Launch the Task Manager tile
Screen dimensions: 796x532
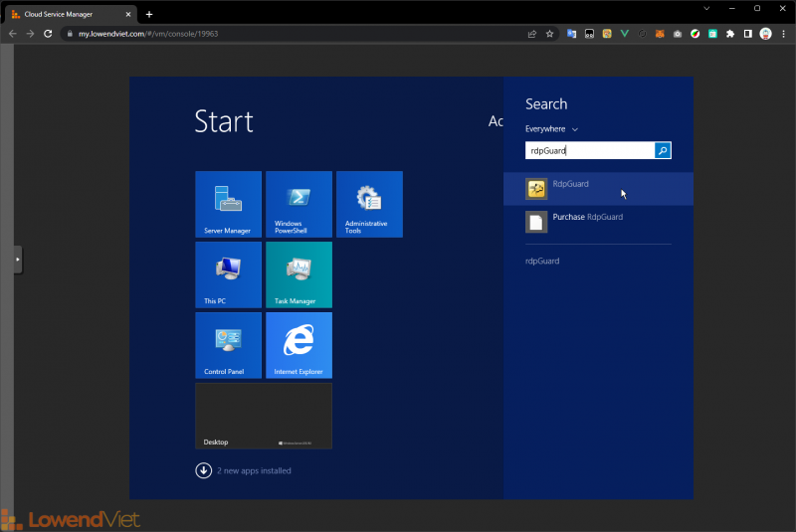[x=299, y=274]
